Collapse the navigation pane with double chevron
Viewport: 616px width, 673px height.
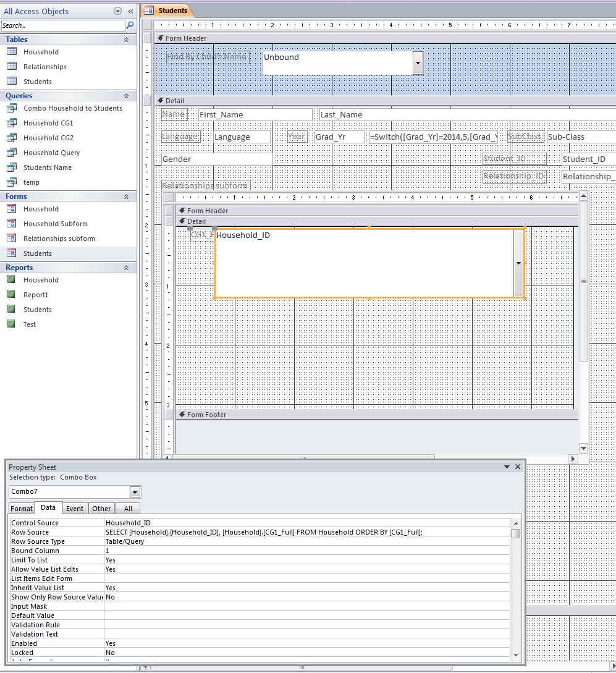pos(130,11)
